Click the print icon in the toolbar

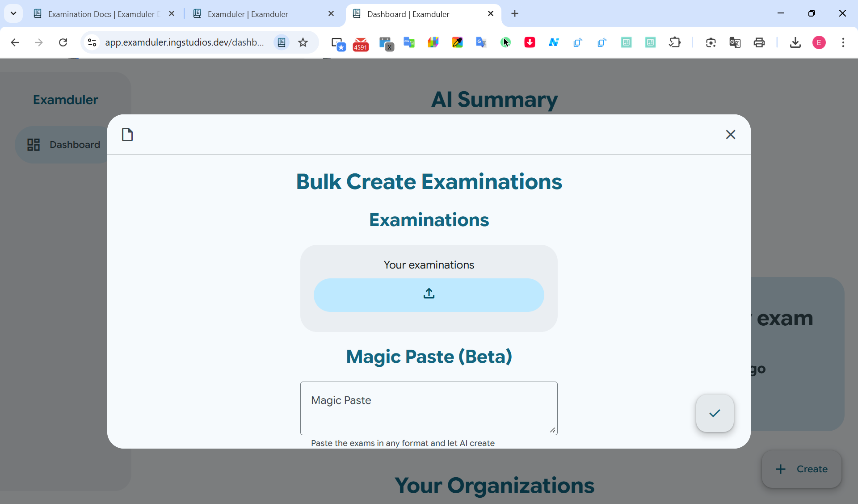pyautogui.click(x=760, y=42)
